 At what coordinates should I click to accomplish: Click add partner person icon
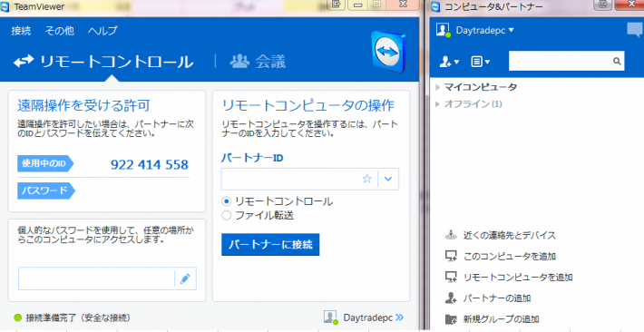click(451, 298)
